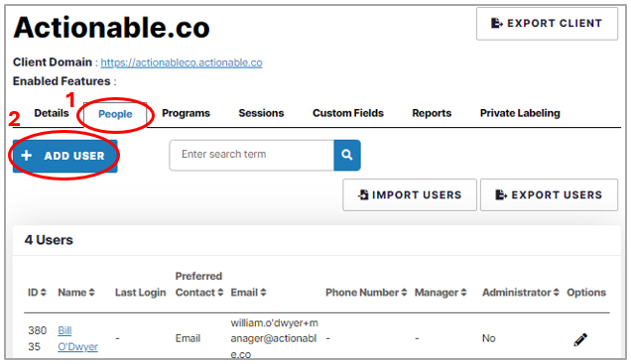
Task: Sort by Manager column arrows
Action: coord(463,293)
